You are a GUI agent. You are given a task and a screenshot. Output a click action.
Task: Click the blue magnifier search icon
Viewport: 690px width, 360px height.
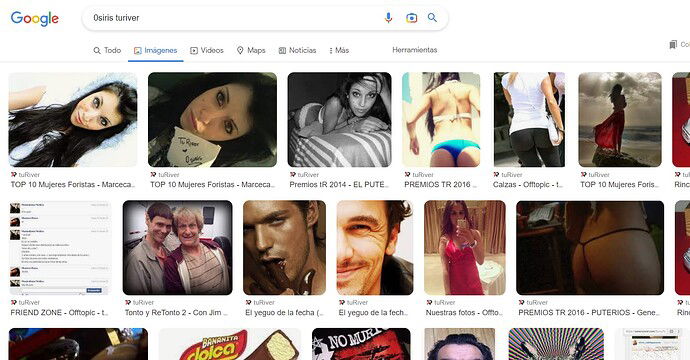click(x=433, y=18)
